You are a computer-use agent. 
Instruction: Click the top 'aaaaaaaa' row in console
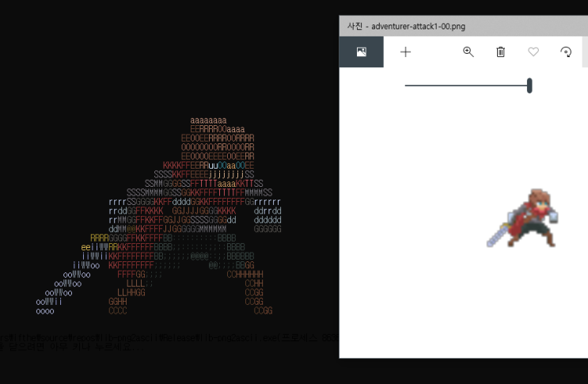click(208, 120)
